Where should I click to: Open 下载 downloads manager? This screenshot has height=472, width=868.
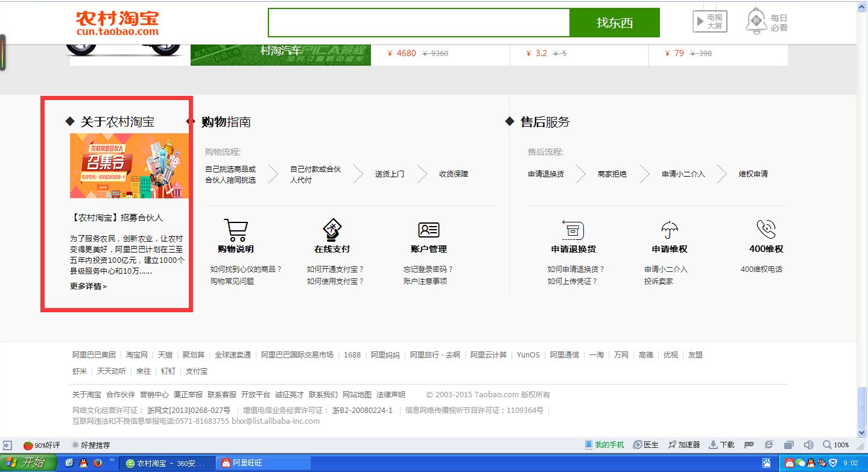(x=722, y=445)
